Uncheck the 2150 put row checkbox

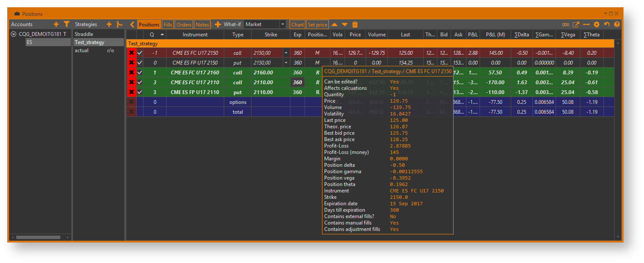(x=140, y=62)
